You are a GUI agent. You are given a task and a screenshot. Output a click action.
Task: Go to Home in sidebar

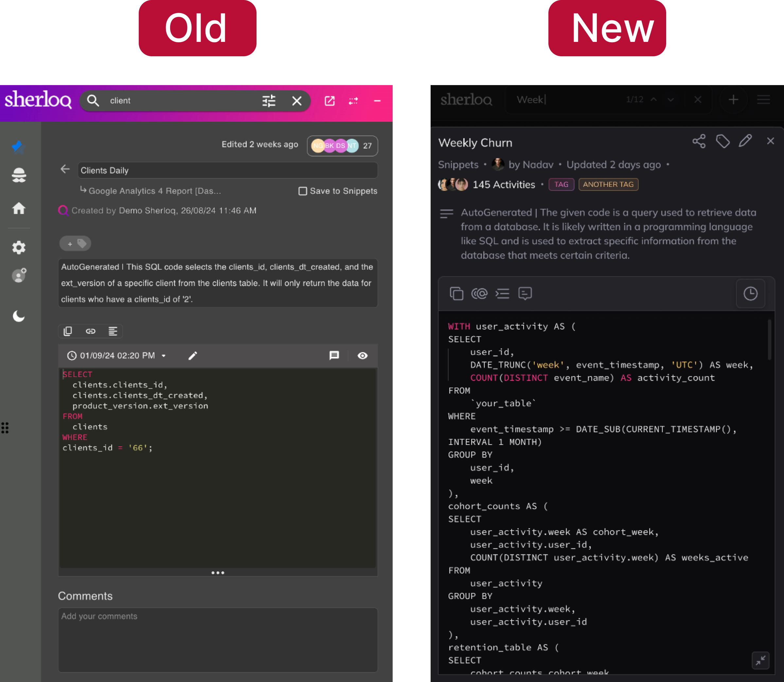[19, 208]
